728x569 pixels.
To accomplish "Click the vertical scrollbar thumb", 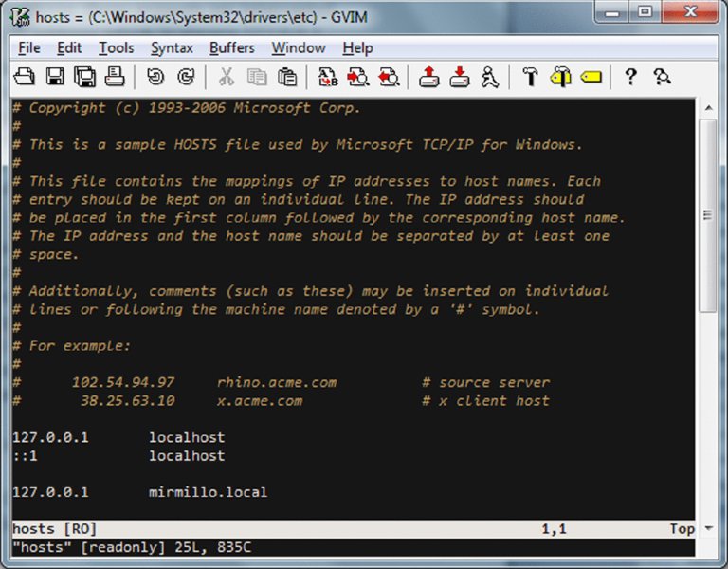I will (x=708, y=215).
